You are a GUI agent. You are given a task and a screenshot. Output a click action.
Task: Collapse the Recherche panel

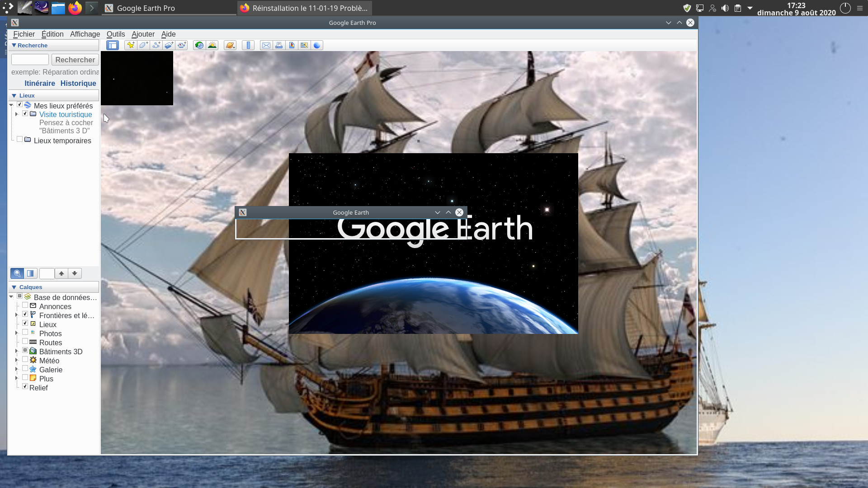pyautogui.click(x=14, y=45)
